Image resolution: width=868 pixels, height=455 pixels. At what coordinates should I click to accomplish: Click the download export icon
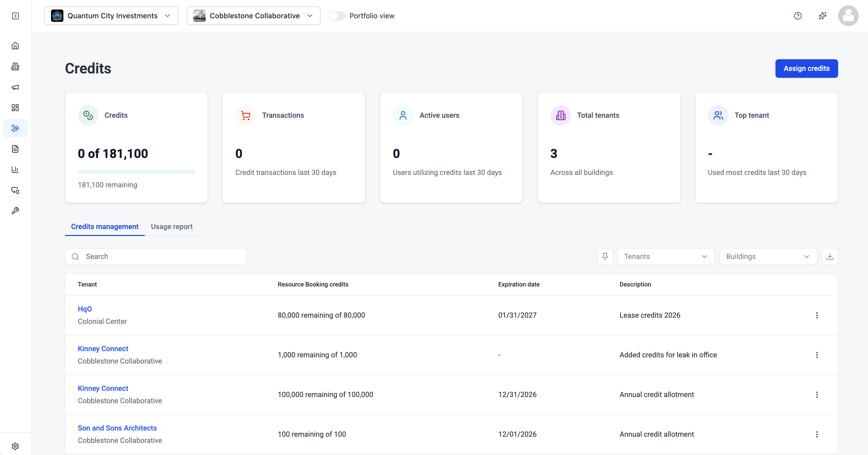(x=830, y=257)
